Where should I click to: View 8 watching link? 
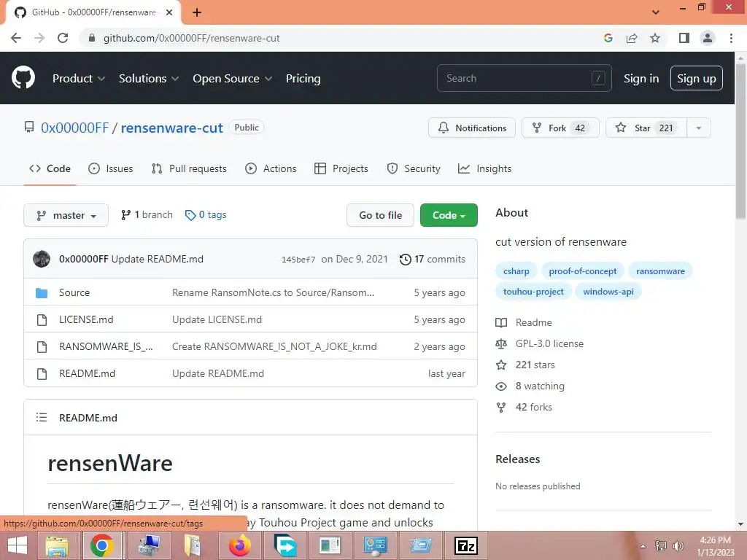(x=530, y=386)
